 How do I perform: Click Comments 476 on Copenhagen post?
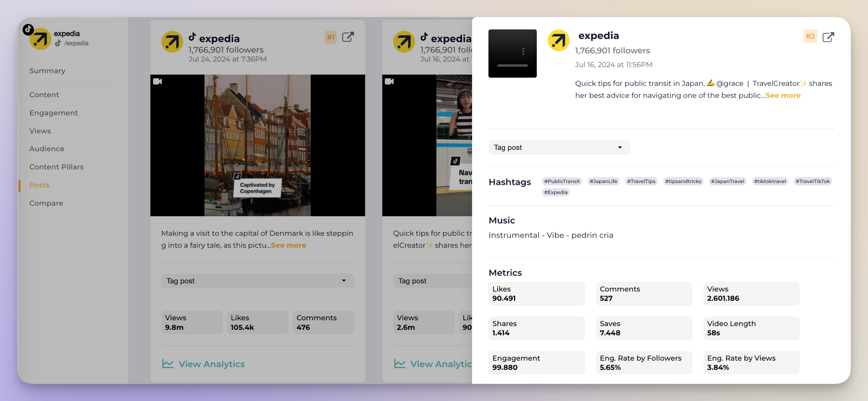[x=323, y=323]
